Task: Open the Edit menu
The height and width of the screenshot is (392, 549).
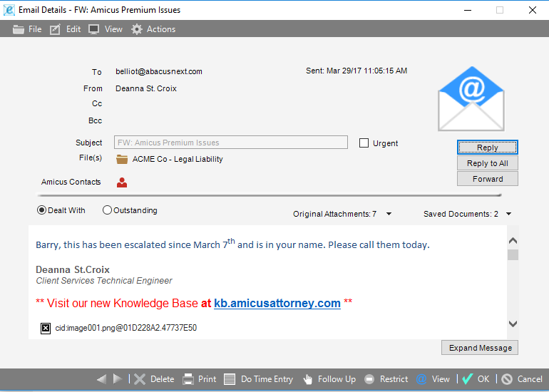Action: (x=73, y=29)
